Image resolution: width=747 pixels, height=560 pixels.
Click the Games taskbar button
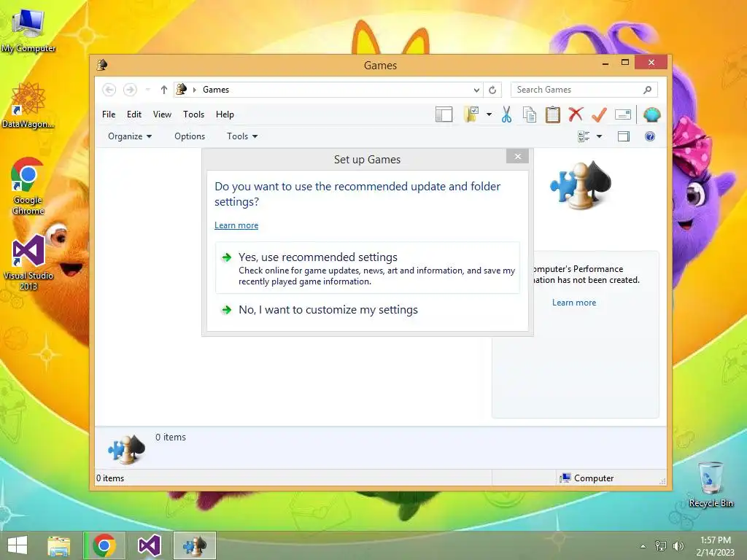[194, 545]
